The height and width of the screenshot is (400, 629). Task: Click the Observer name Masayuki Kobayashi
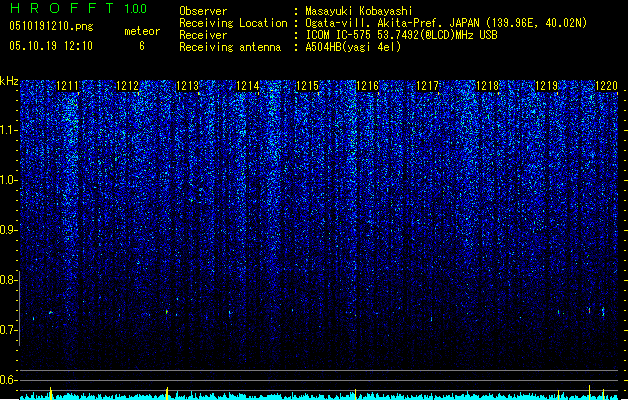359,11
